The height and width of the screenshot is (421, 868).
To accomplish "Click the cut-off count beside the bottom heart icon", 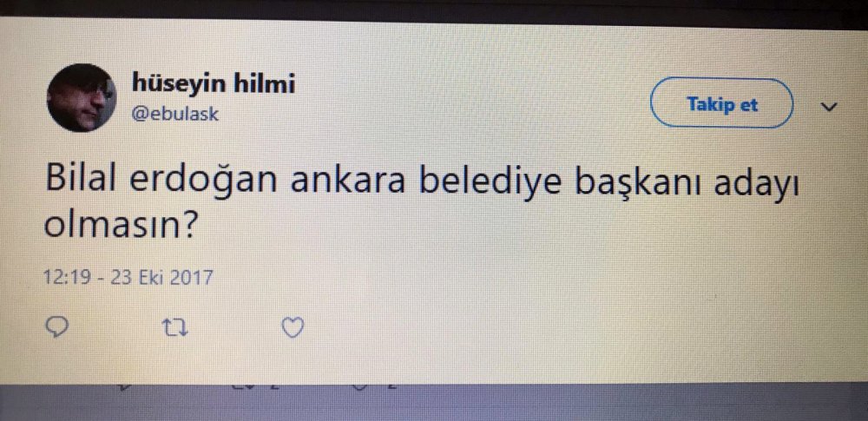I will (x=391, y=385).
